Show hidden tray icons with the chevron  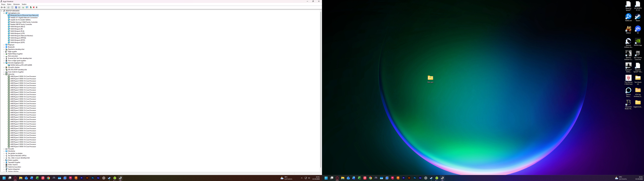point(302,178)
